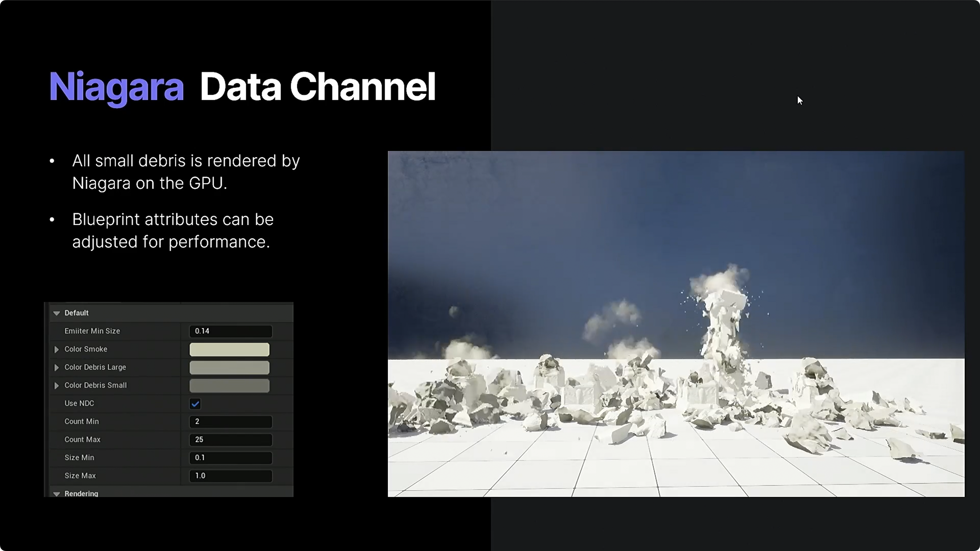Click the 'Rendering' section header text
Viewport: 980px width, 551px height.
coord(81,493)
